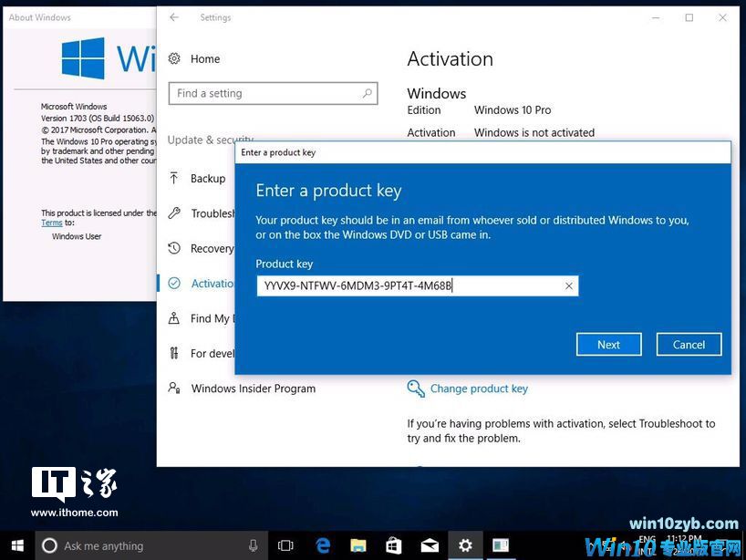
Task: Open the Windows Start menu
Action: [x=16, y=545]
